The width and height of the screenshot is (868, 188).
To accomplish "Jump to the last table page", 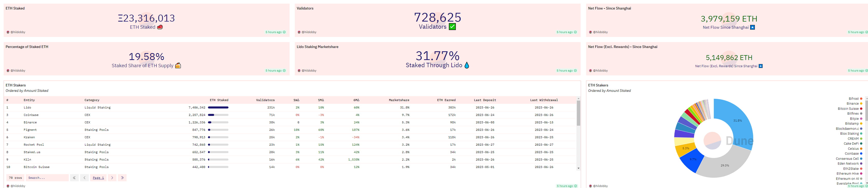I will click(122, 177).
